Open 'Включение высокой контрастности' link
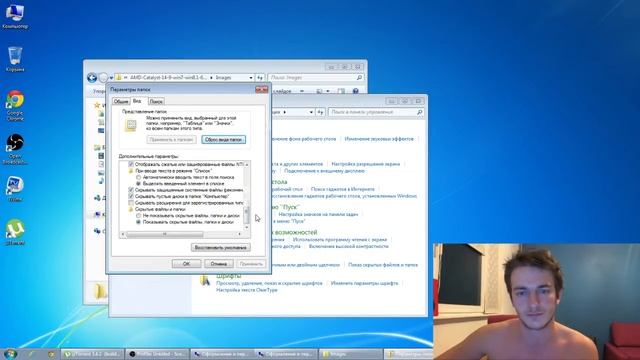Screen dimensions: 640x360 [349, 247]
